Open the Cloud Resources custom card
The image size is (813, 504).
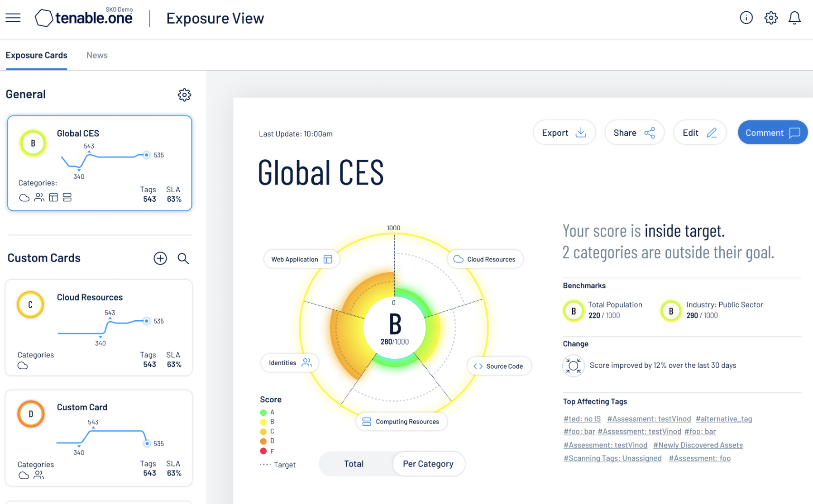(x=99, y=328)
